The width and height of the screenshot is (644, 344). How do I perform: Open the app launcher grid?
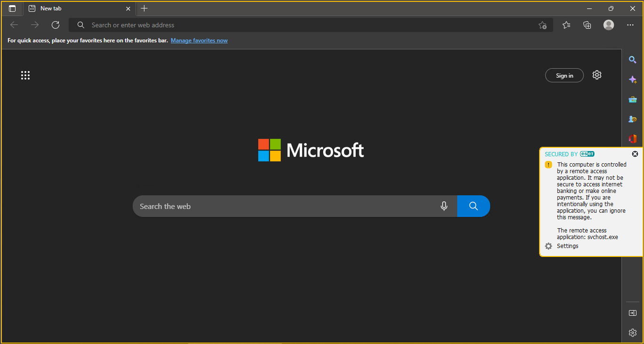point(25,75)
